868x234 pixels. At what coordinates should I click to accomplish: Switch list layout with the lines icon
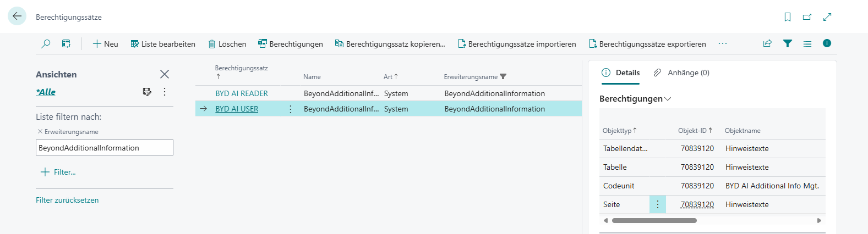coord(807,43)
